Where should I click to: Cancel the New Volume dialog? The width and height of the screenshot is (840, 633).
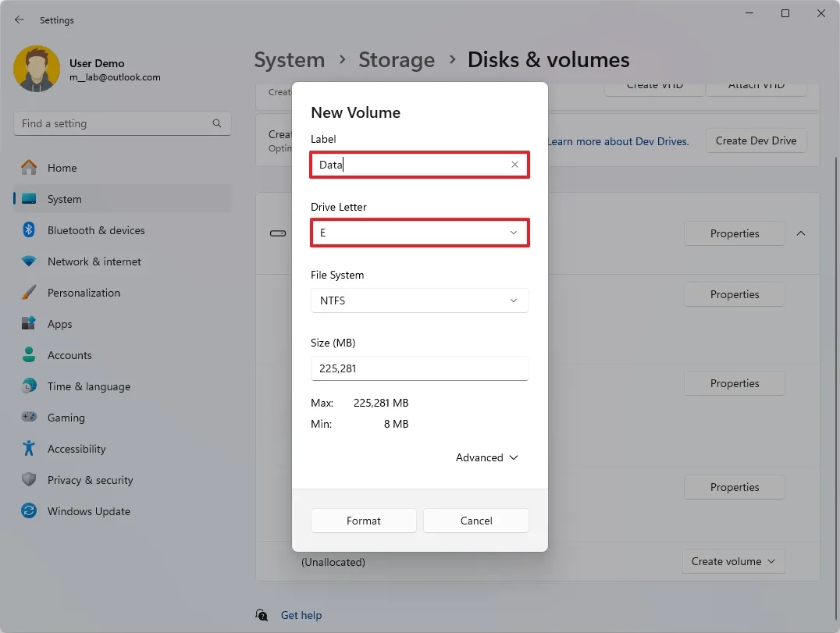click(x=476, y=521)
